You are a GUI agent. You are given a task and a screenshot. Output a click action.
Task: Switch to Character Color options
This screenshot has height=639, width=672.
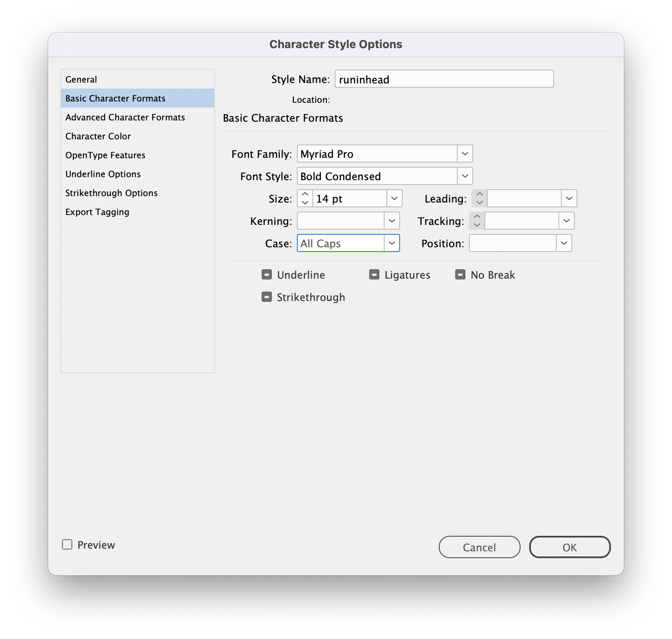[98, 136]
